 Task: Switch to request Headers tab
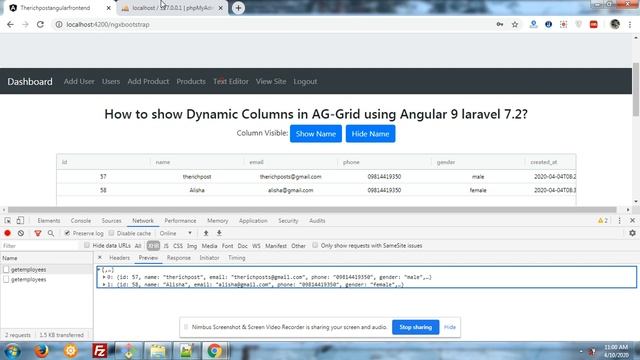coord(120,258)
